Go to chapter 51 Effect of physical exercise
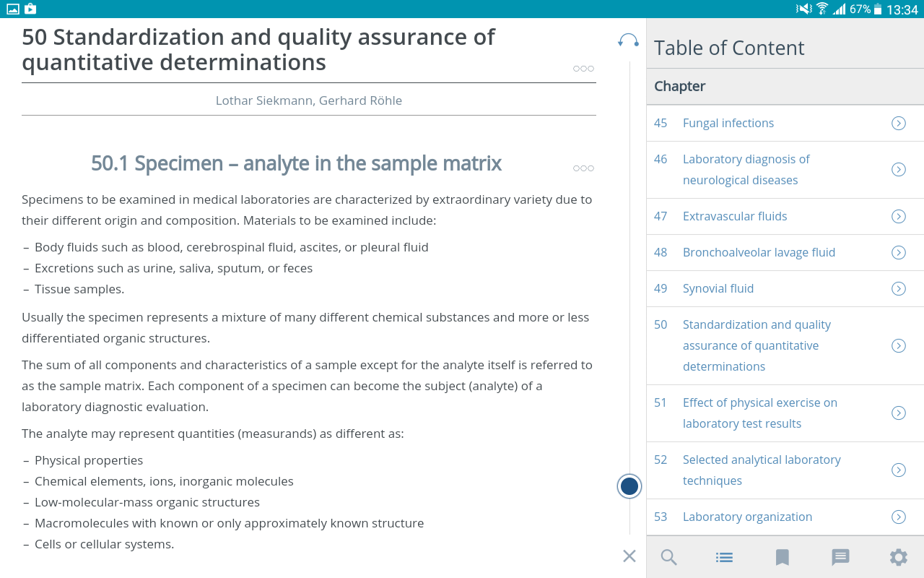Image resolution: width=924 pixels, height=578 pixels. (760, 413)
